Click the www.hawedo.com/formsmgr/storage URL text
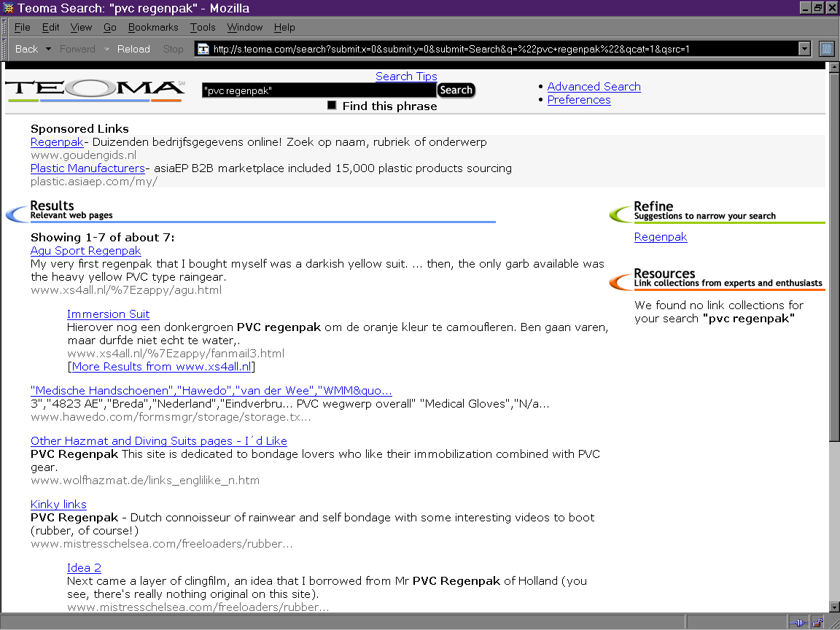840x630 pixels. 171,417
